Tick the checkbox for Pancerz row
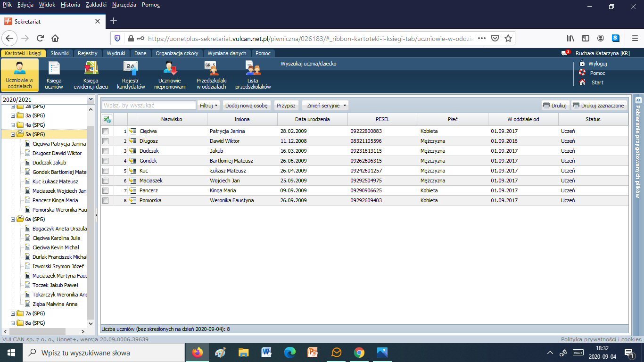This screenshot has height=362, width=644. 106,190
